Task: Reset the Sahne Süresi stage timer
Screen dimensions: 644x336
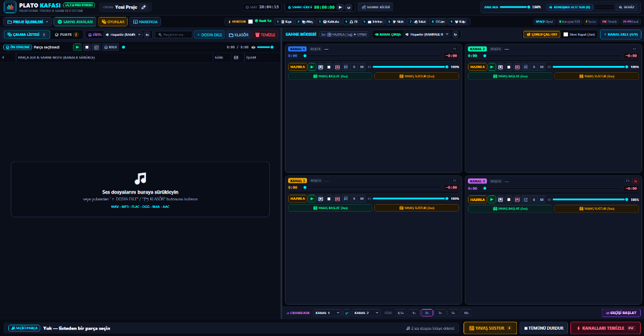Action: pyautogui.click(x=348, y=7)
